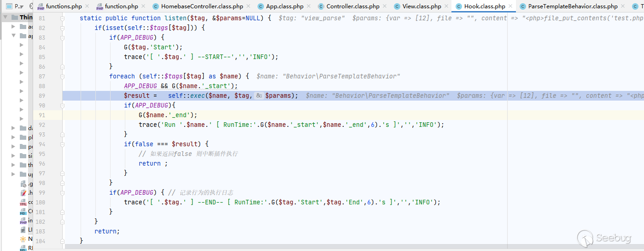Fold the APP_DEBUG block at line 83

tap(63, 37)
